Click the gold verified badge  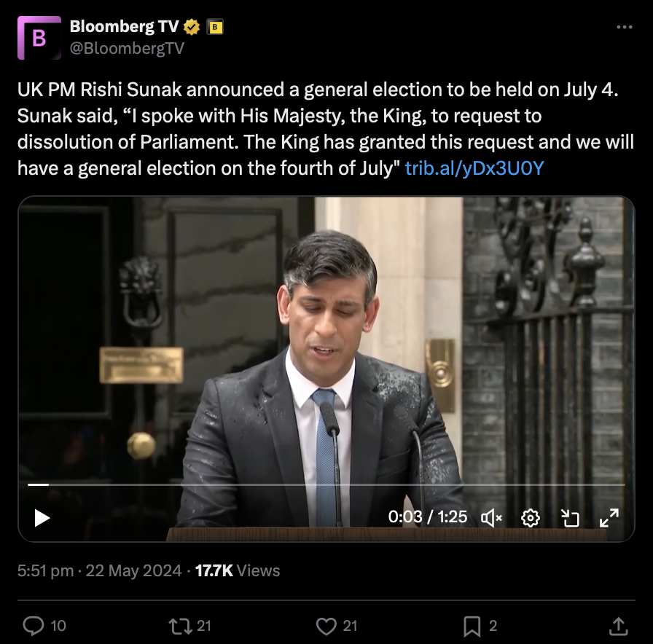192,28
